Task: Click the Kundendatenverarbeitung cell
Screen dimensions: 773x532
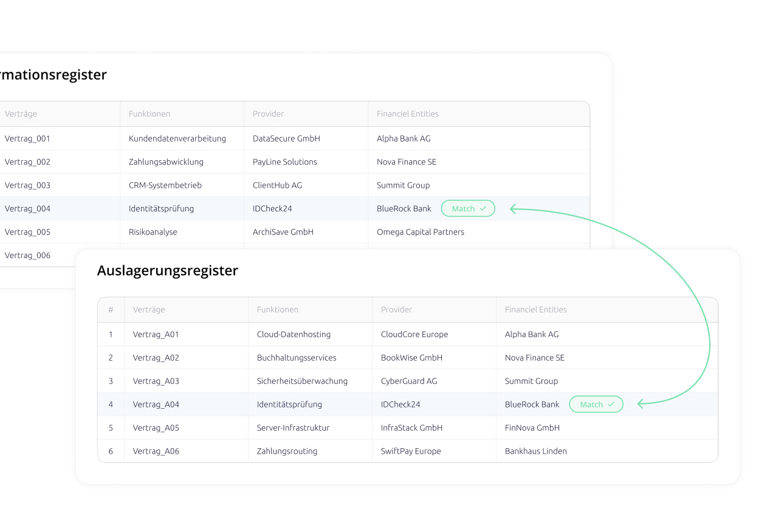Action: 177,138
